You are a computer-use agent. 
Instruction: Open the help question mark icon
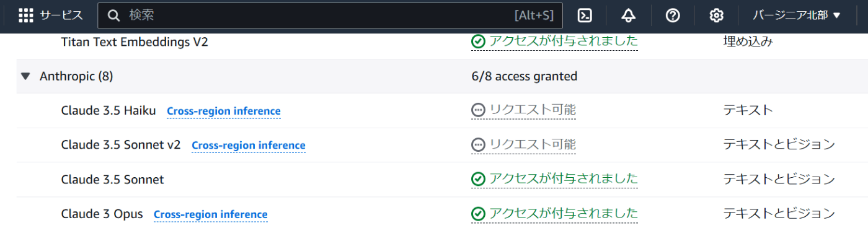[673, 15]
